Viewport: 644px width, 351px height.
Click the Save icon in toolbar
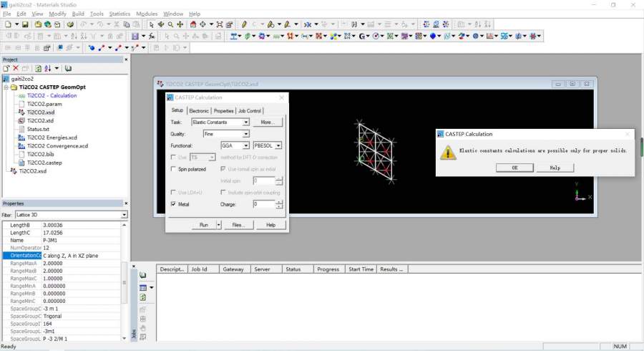[26, 24]
